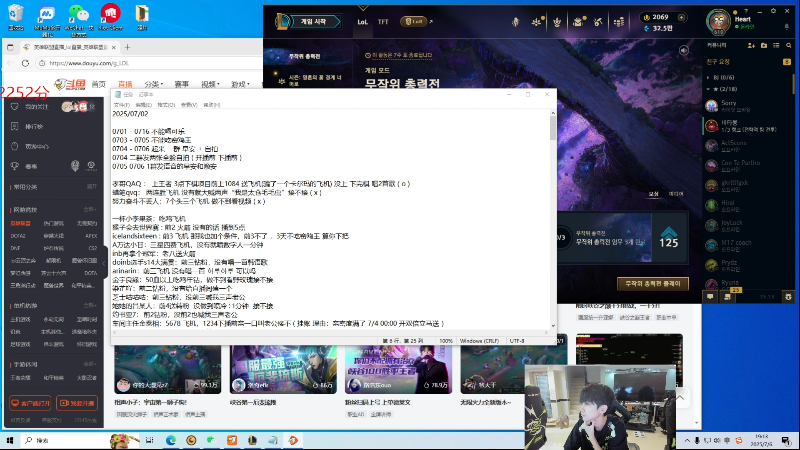Mute League client background sound
Image resolution: width=800 pixels, height=450 pixels.
[x=684, y=50]
